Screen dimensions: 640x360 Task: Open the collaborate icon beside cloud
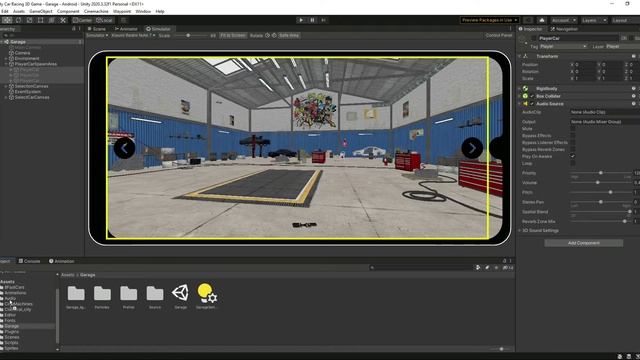(528, 20)
